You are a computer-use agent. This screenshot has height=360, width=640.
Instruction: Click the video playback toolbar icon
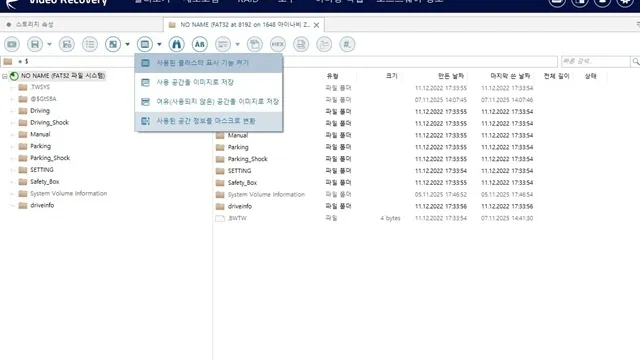click(x=12, y=44)
